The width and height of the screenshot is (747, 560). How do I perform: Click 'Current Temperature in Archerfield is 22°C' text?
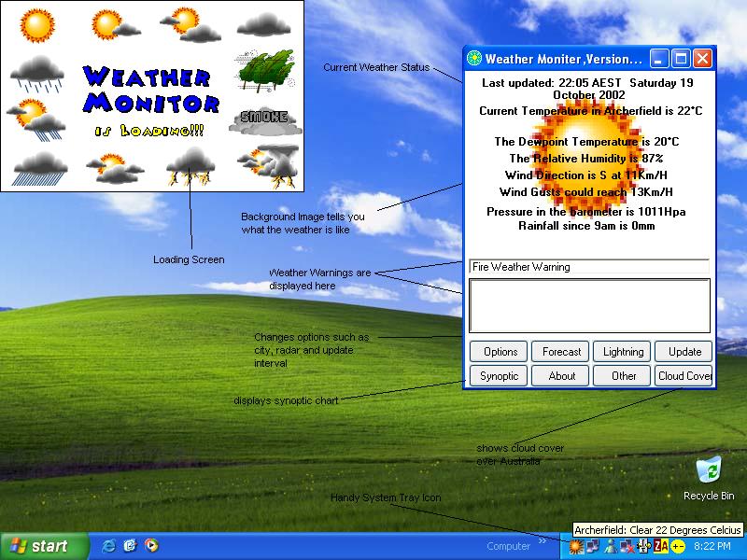[591, 111]
